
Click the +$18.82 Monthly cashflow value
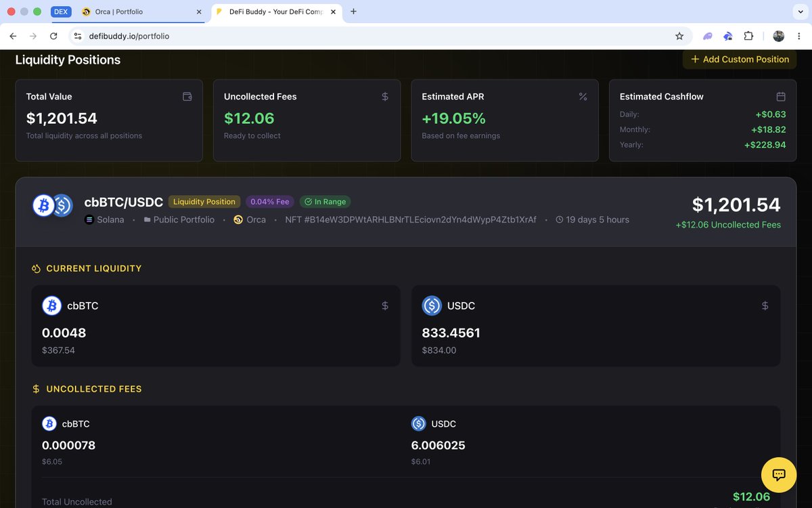coord(768,129)
